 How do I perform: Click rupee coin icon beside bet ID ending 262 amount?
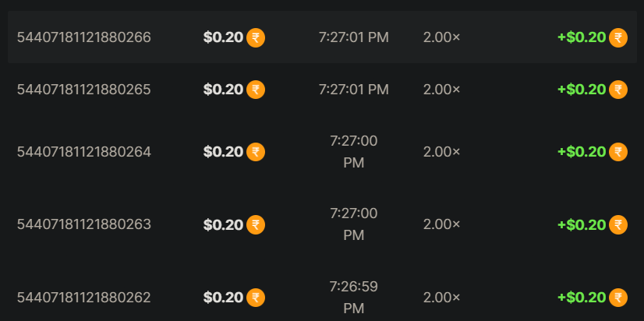[256, 298]
